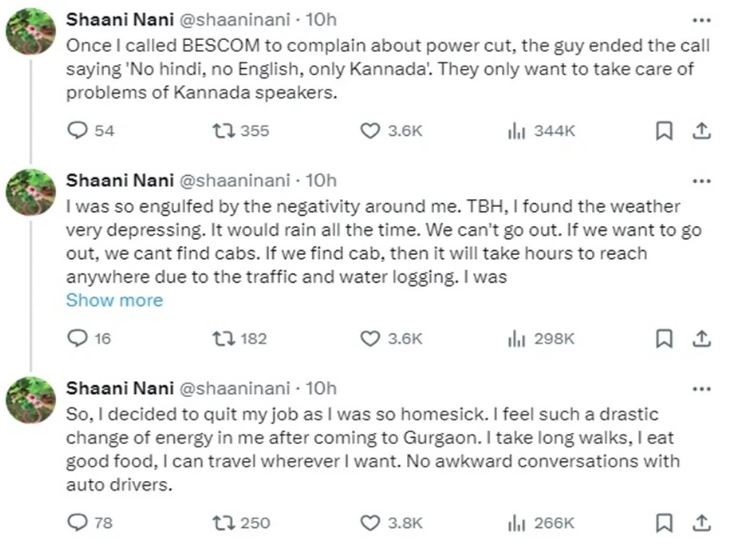Retweet the tweet with 182 reposts
The height and width of the screenshot is (551, 735).
tap(223, 338)
